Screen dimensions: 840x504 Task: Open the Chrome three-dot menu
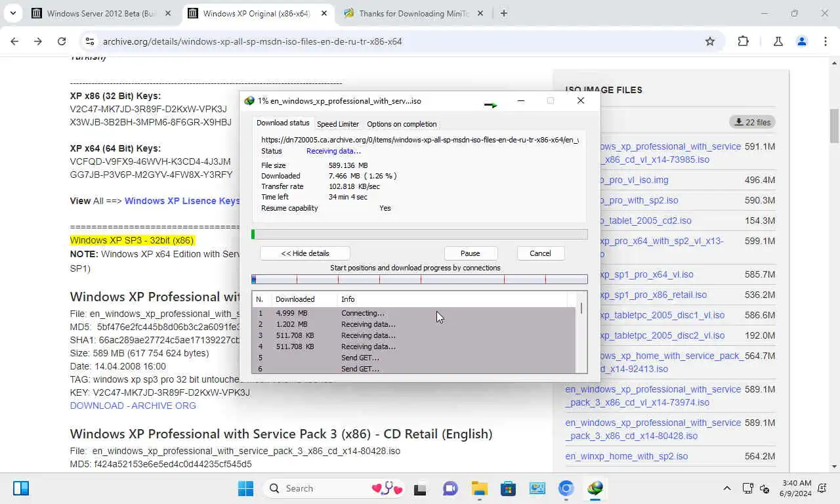tap(825, 41)
